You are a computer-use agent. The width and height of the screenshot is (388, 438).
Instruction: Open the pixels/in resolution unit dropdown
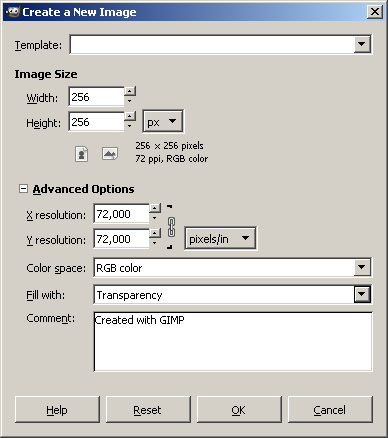tap(220, 239)
